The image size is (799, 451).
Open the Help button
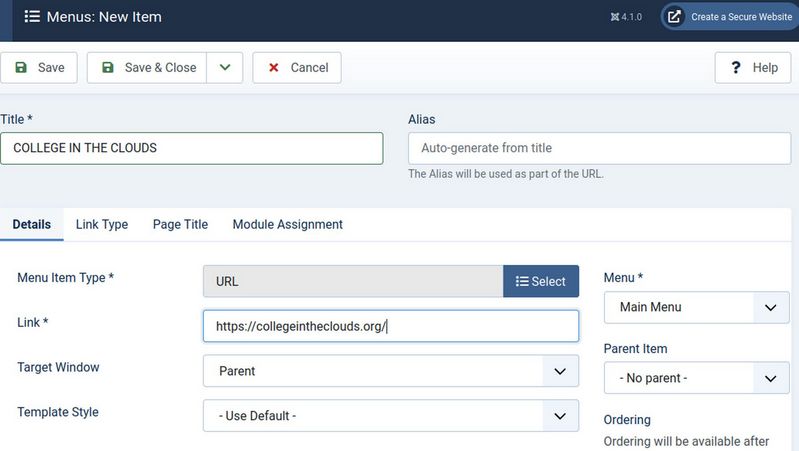(x=753, y=67)
